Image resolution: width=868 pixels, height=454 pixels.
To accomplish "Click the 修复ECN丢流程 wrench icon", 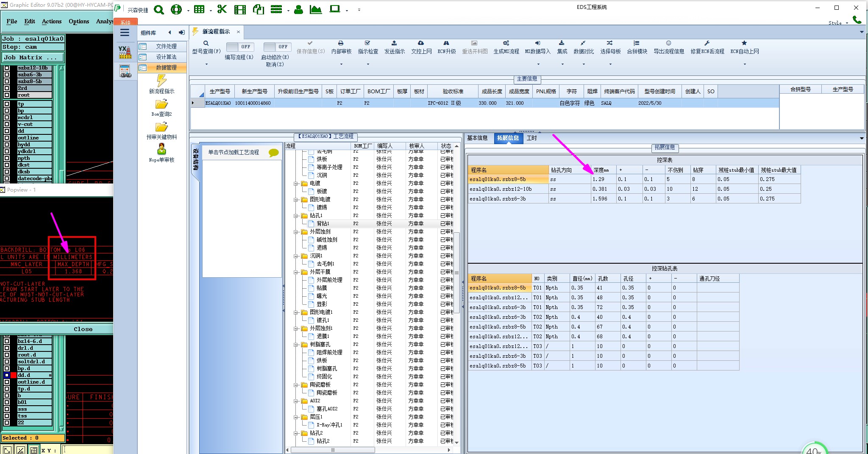I will pos(707,43).
